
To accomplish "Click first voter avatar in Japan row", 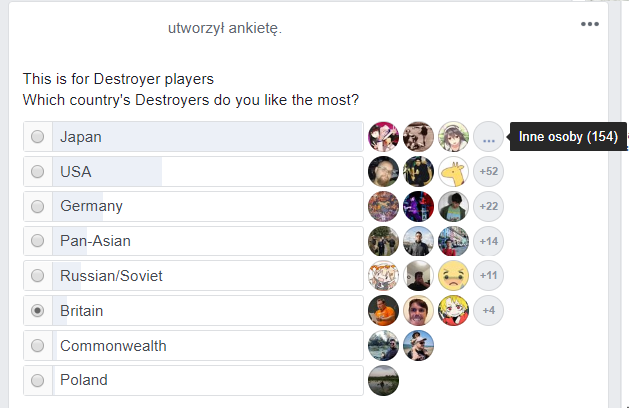I will pyautogui.click(x=384, y=137).
